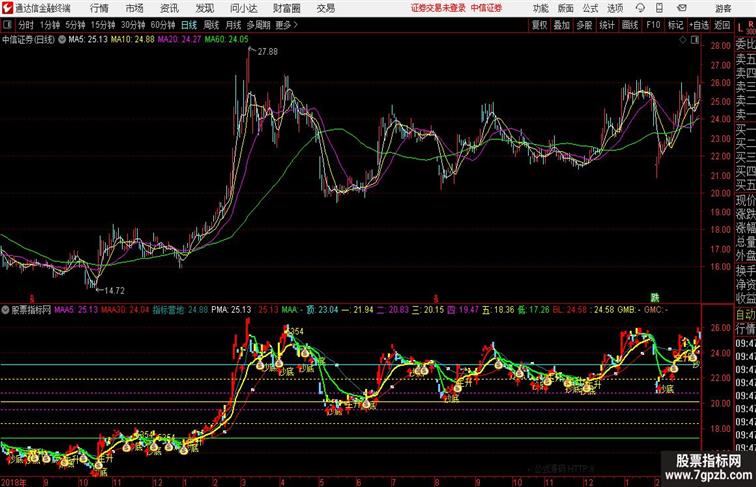756x487 pixels.
Task: Click the 统计 statistics toolbar button
Action: coord(607,25)
